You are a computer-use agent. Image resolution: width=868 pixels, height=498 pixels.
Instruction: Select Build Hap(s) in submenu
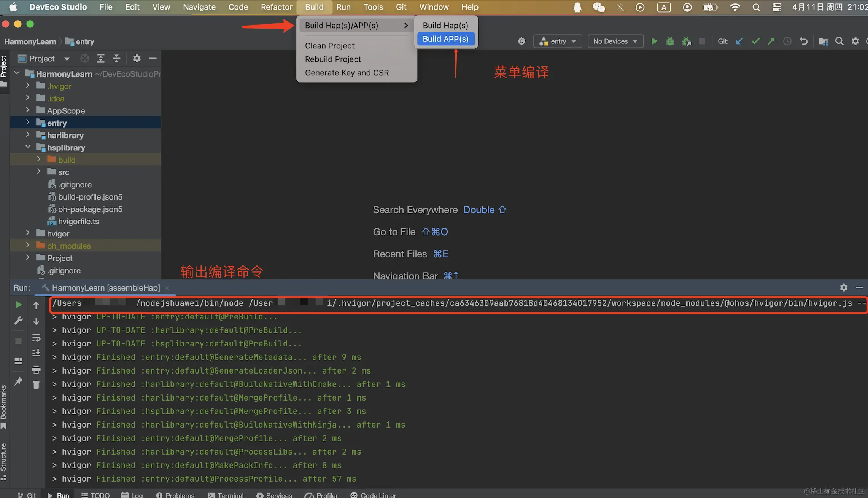click(x=445, y=25)
